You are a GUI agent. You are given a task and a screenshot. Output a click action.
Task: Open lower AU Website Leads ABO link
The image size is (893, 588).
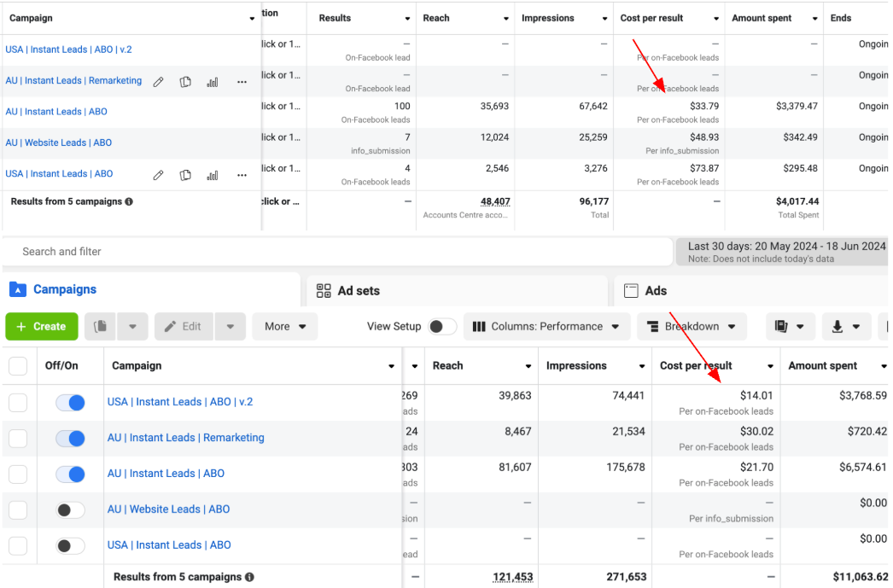[x=168, y=509]
